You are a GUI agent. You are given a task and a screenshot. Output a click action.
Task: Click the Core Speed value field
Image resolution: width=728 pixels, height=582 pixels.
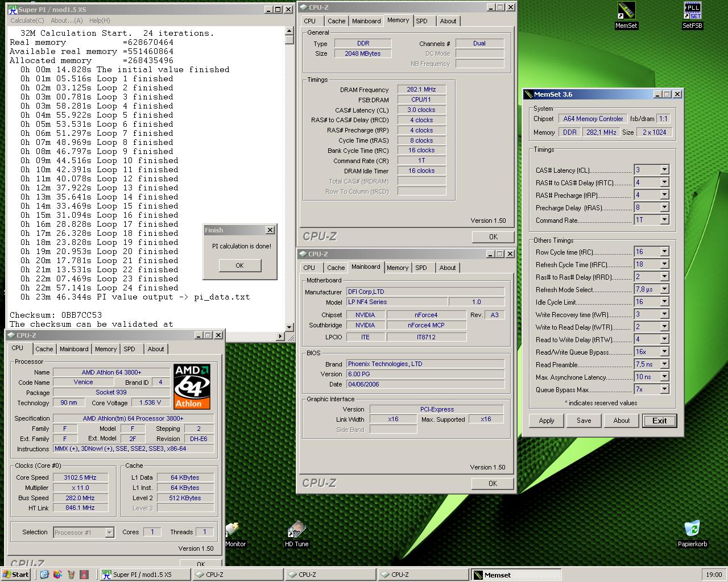click(x=81, y=477)
